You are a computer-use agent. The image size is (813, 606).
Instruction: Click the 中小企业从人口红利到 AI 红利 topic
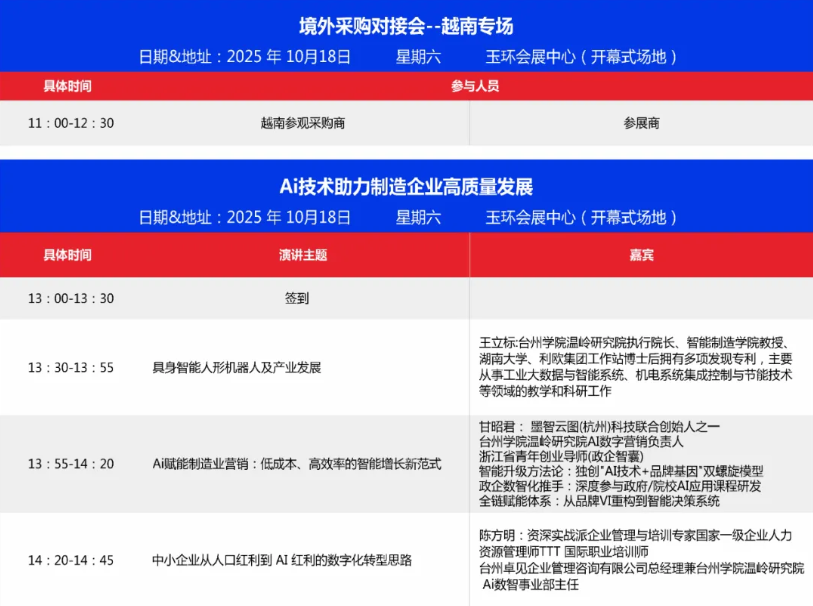(282, 560)
